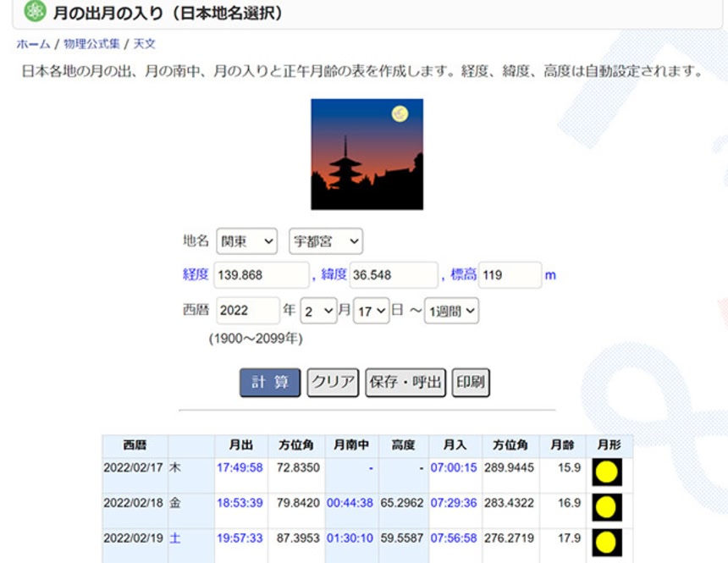
Task: Click the 印刷 button
Action: 471,382
